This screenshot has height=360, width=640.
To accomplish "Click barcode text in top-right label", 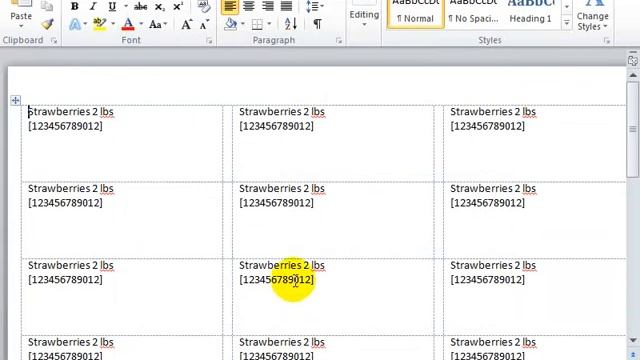I will (487, 127).
